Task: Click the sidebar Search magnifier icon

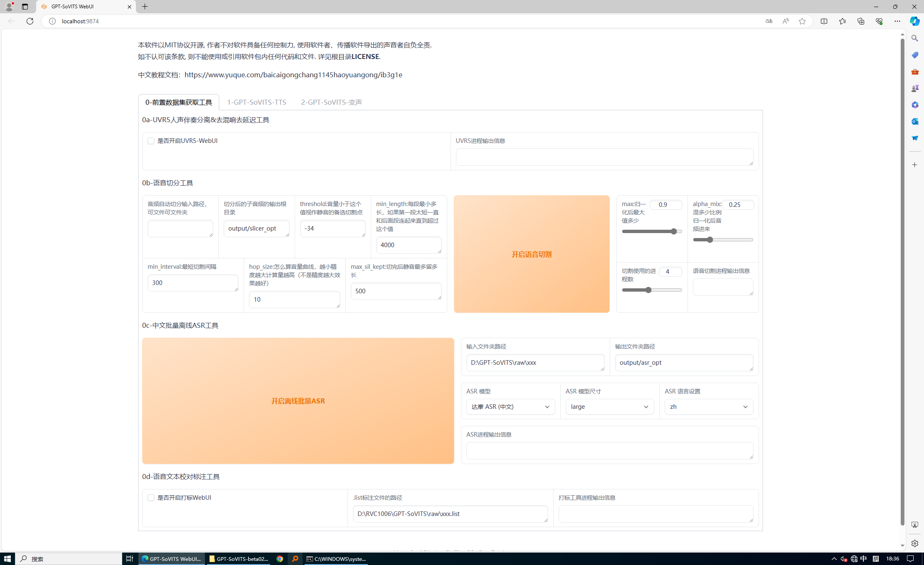Action: pyautogui.click(x=914, y=38)
